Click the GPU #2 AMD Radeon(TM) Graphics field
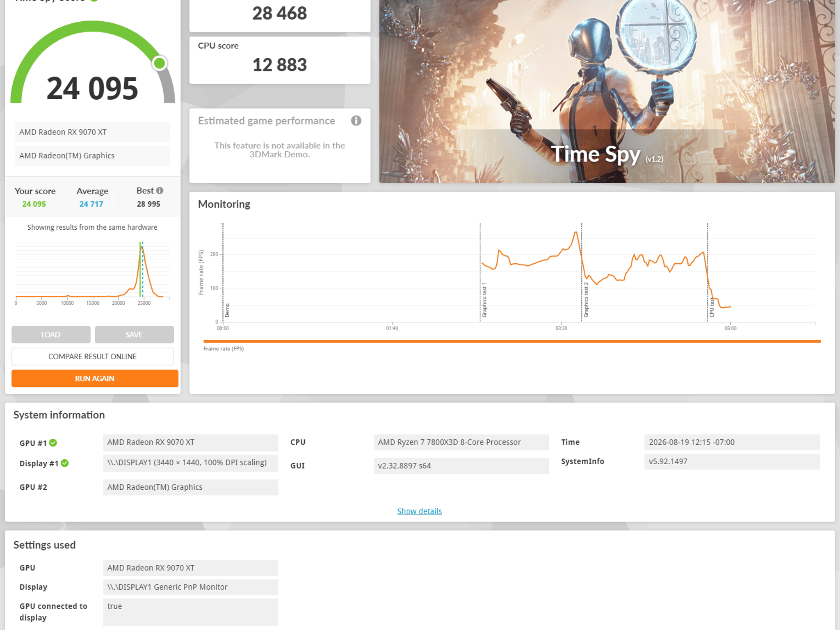Viewport: 840px width, 630px height. click(x=191, y=487)
